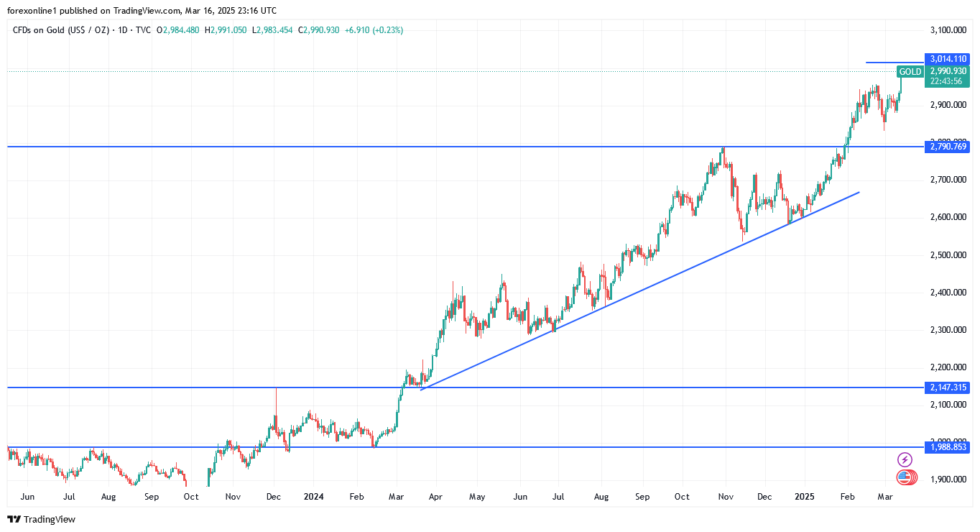
Task: Click the 22:43:56 bar countdown timer
Action: pos(946,81)
